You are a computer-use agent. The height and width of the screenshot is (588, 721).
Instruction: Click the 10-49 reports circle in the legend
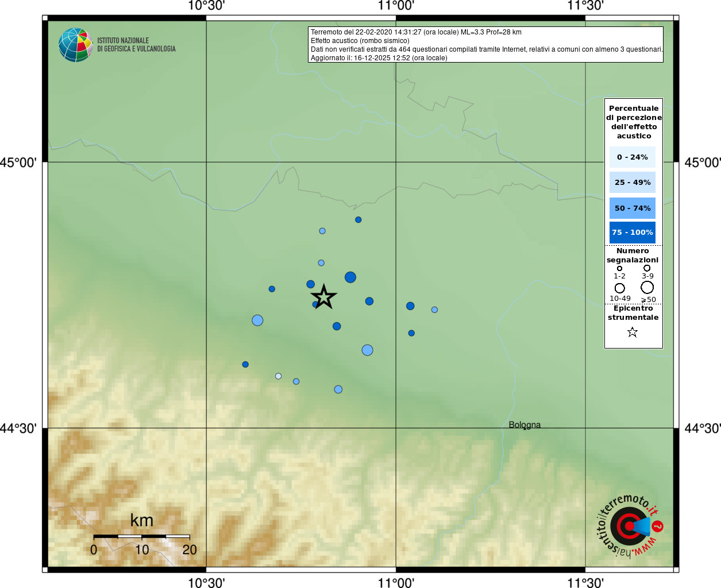coord(619,288)
